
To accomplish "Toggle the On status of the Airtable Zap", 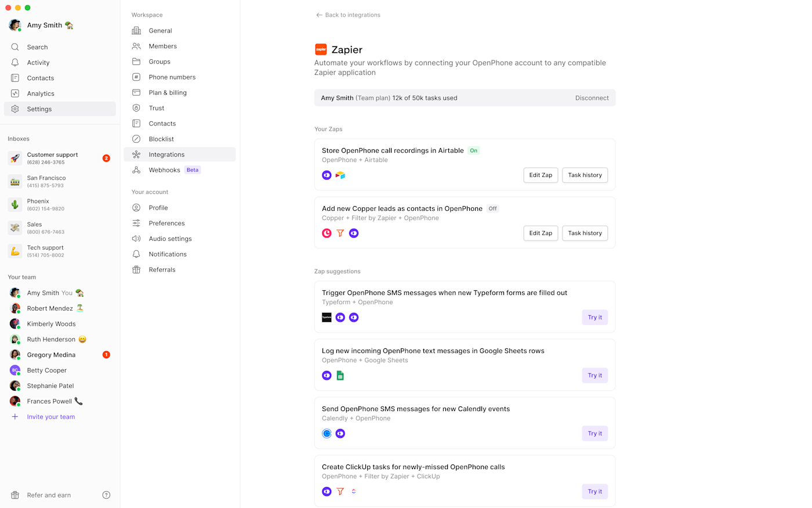I will point(474,150).
